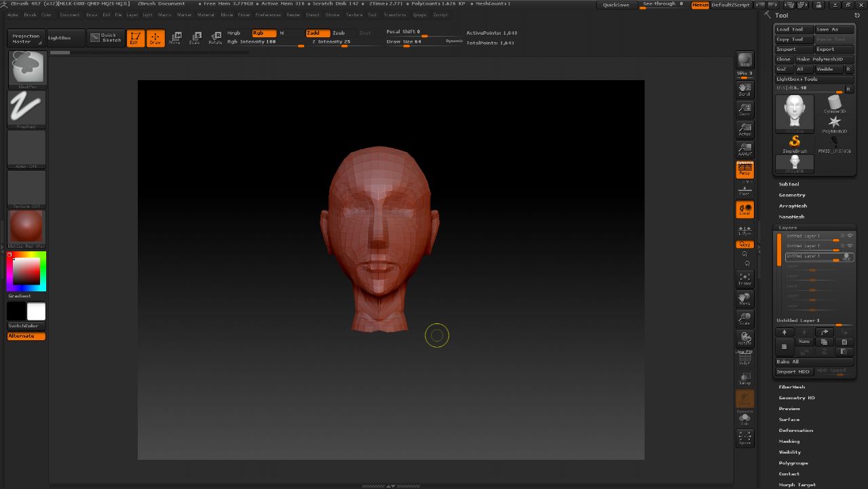Screen dimensions: 868x489
Task: Open the Document menu
Action: 69,14
